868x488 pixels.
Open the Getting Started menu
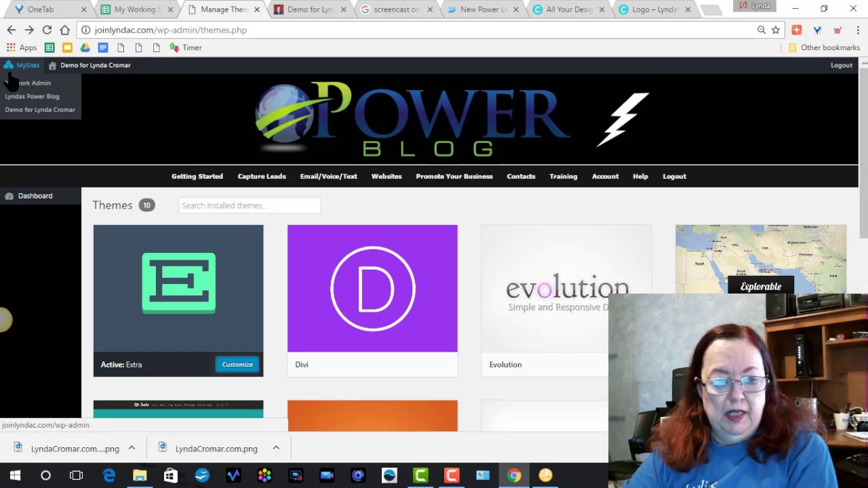point(197,176)
